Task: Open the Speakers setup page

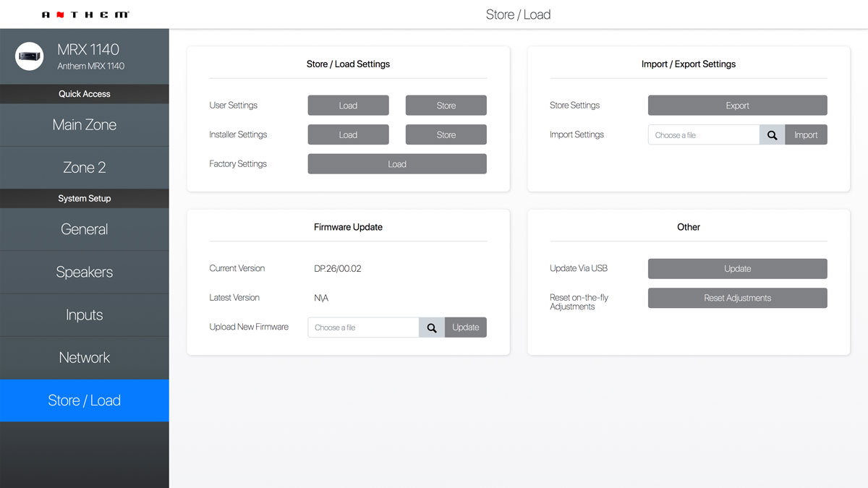Action: point(85,273)
